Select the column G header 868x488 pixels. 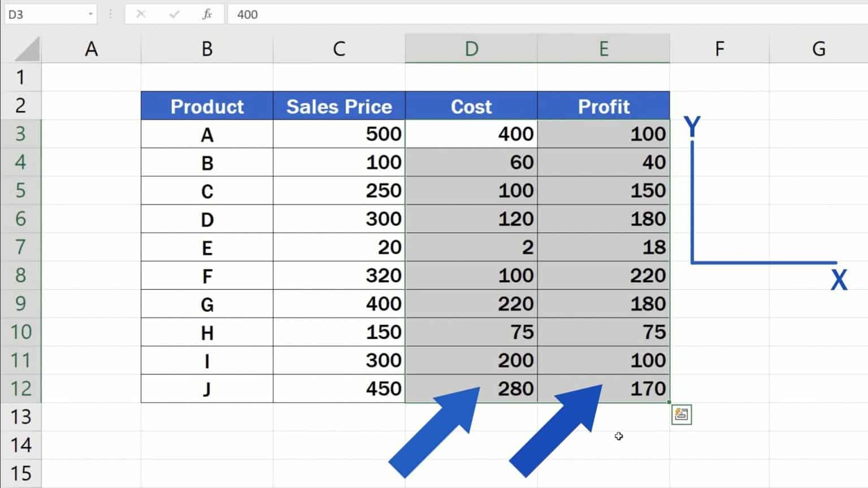point(818,49)
